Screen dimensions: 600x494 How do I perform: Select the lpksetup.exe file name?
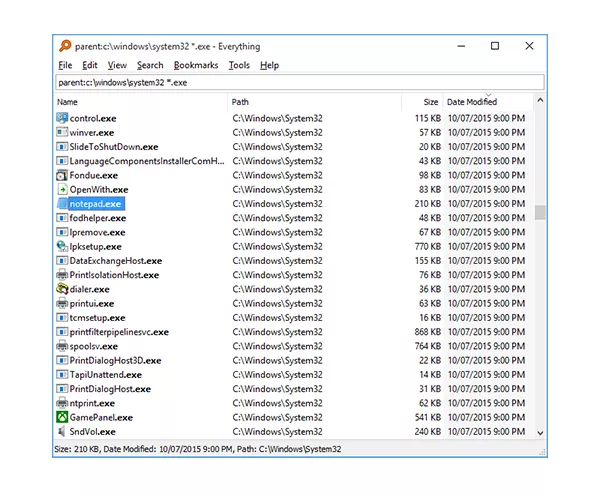96,246
